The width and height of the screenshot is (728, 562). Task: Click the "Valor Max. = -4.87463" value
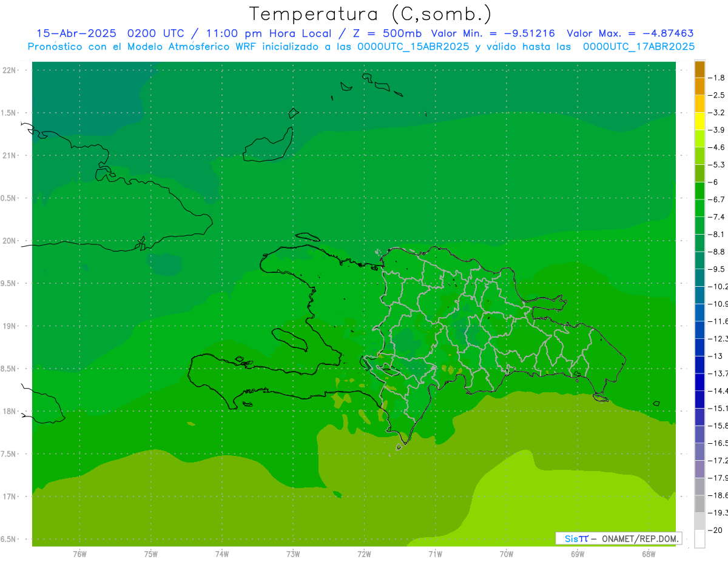[630, 33]
